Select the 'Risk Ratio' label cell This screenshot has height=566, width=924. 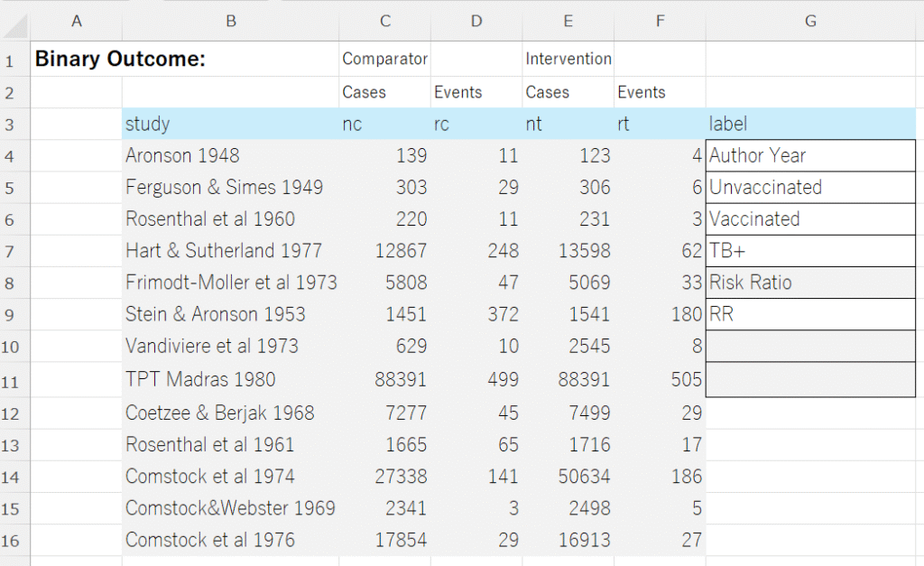coord(810,283)
